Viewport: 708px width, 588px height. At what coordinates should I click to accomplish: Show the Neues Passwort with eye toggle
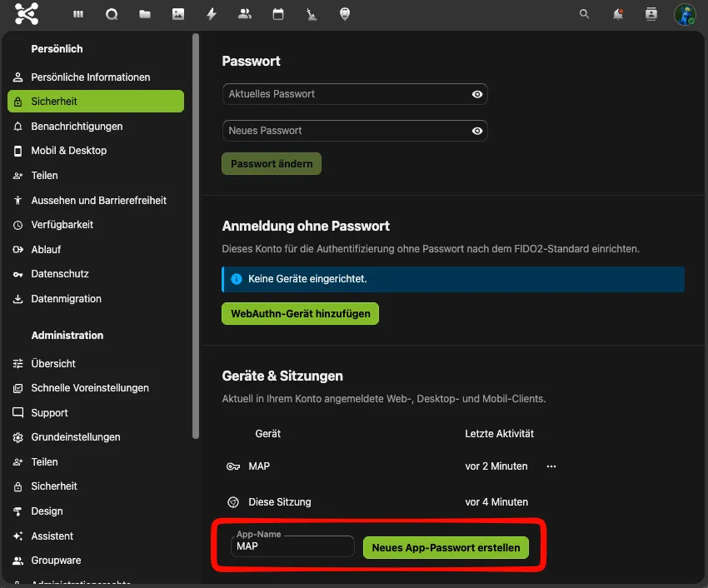477,131
